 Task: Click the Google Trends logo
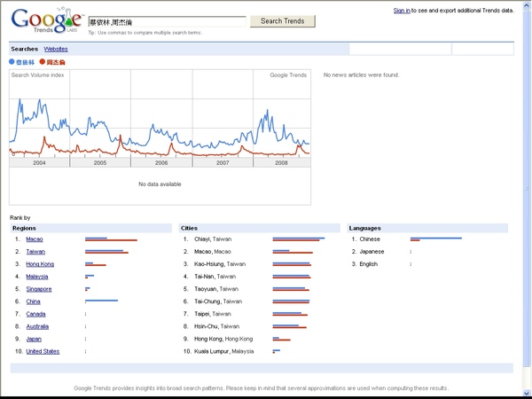pos(47,20)
